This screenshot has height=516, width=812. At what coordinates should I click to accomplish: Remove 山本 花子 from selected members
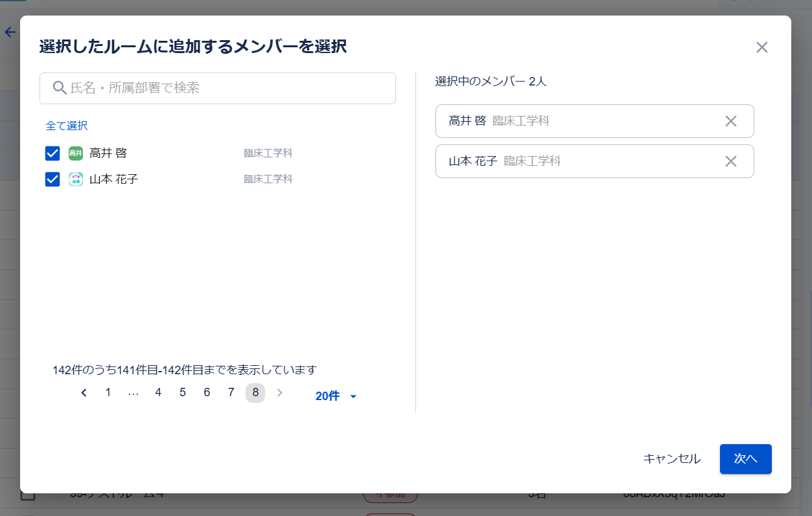(x=731, y=161)
